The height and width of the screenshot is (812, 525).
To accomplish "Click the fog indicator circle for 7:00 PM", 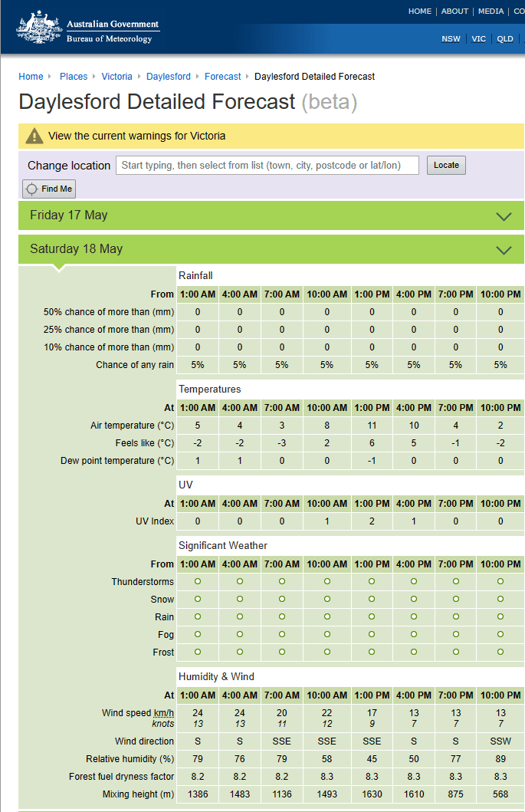I will 456,634.
